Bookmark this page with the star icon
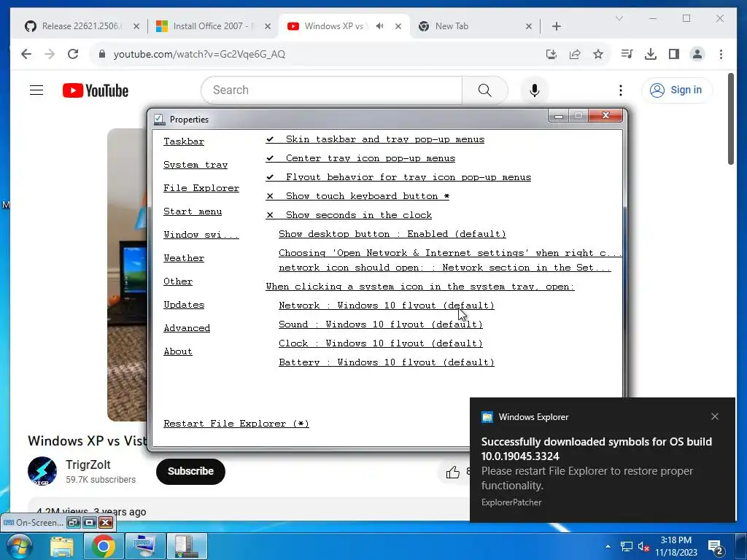This screenshot has width=747, height=560. tap(598, 54)
